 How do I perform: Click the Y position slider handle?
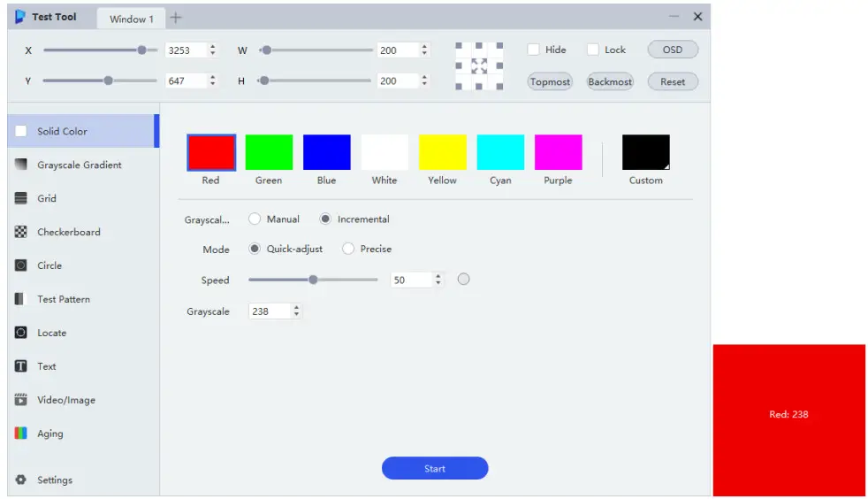[109, 81]
